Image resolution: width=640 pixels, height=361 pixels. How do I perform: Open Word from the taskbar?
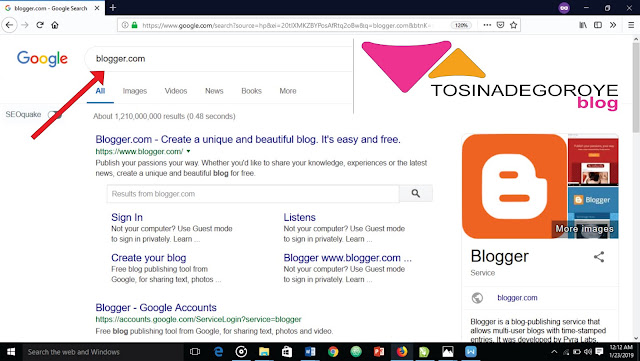pos(310,352)
